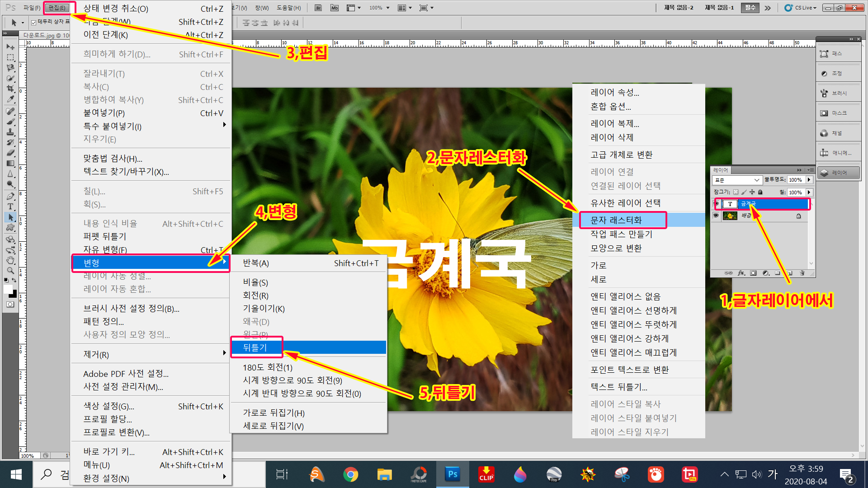Select the Crop tool in the toolbox
The height and width of the screenshot is (488, 868).
[x=10, y=89]
